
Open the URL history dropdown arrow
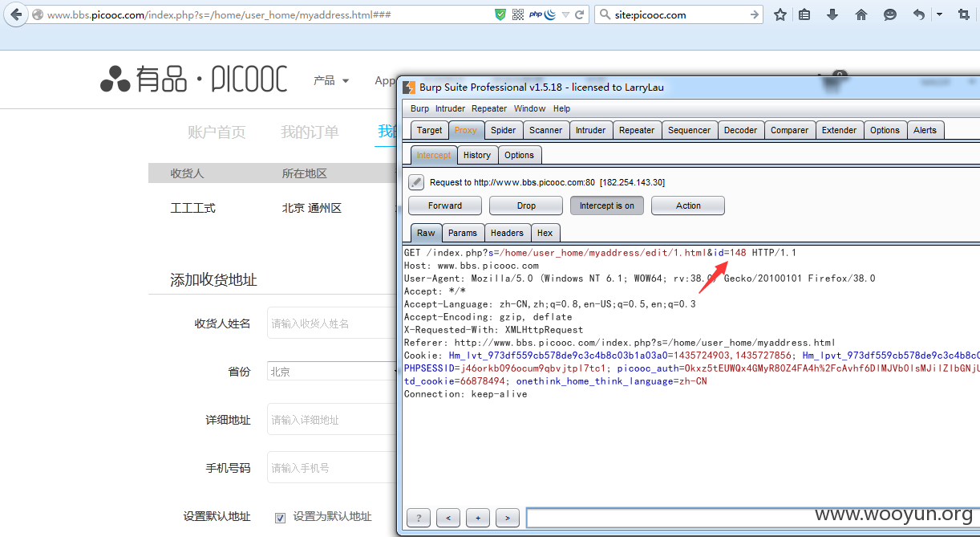pos(565,14)
